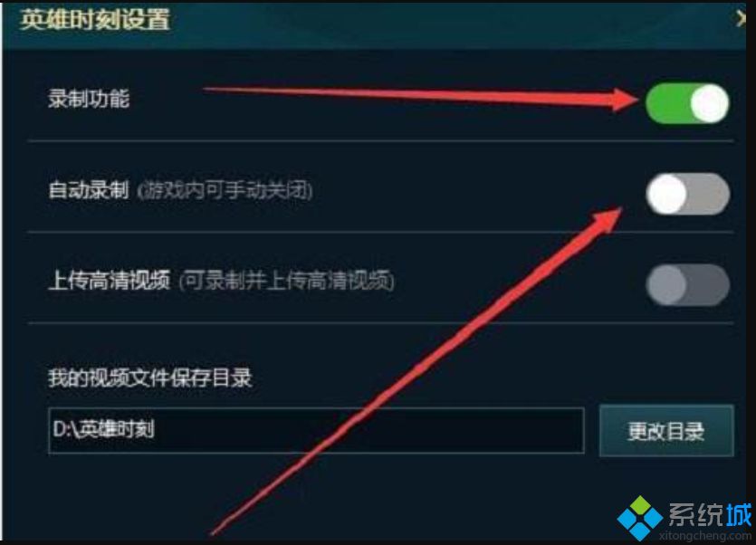756x545 pixels.
Task: Click the 系统城 diamond logo icon
Action: click(640, 518)
